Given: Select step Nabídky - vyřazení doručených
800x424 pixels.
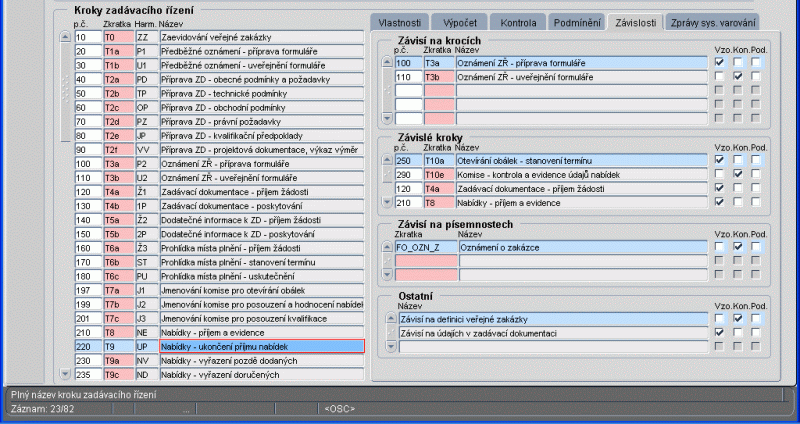Looking at the screenshot, I should click(262, 375).
